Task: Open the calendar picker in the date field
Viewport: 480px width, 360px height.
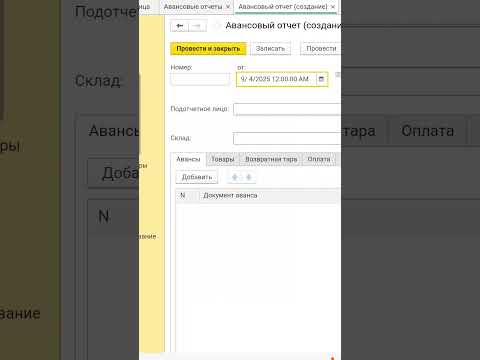Action: click(x=321, y=79)
